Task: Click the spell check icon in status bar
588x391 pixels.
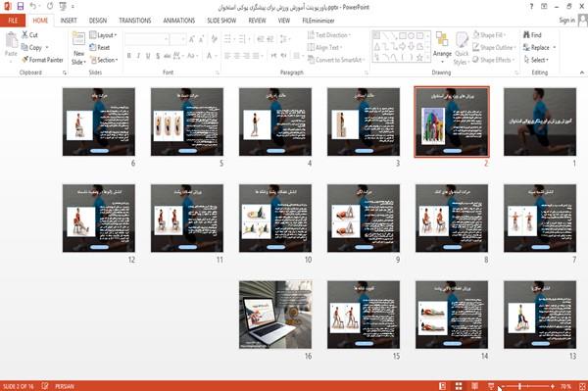Action: click(45, 386)
